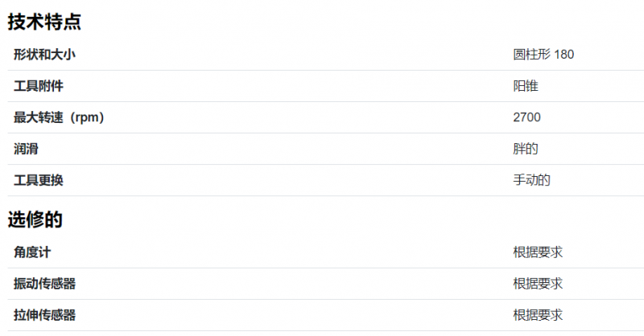
Task: Click the 手动的 value text
Action: tap(531, 180)
